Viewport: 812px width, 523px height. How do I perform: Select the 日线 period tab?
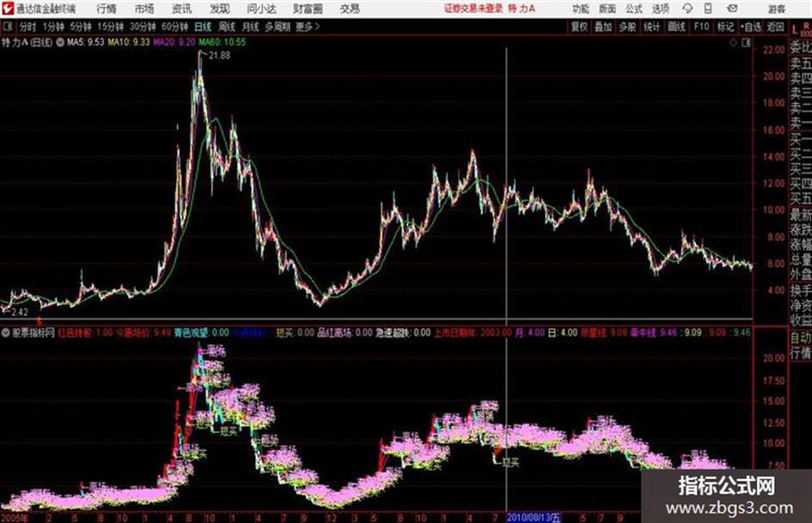(203, 27)
